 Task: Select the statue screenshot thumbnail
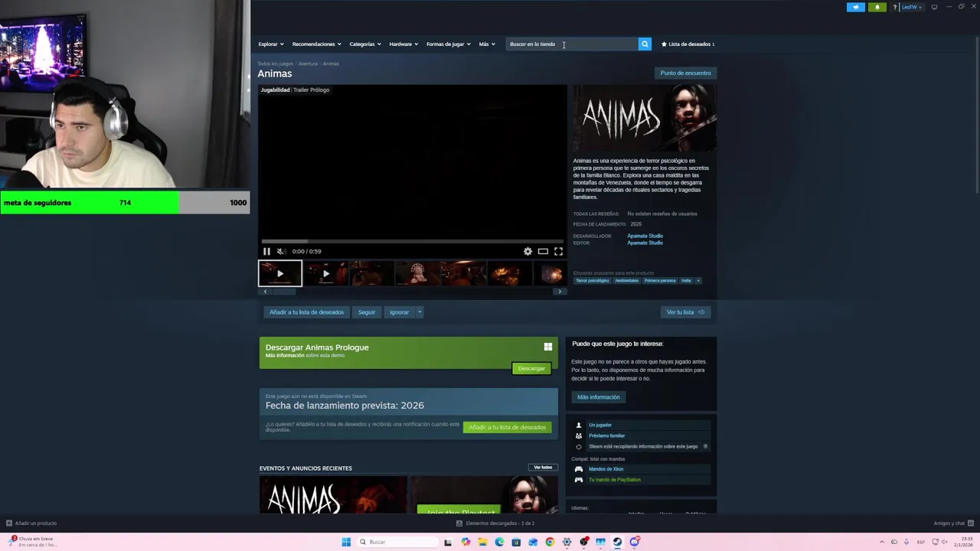pyautogui.click(x=417, y=273)
